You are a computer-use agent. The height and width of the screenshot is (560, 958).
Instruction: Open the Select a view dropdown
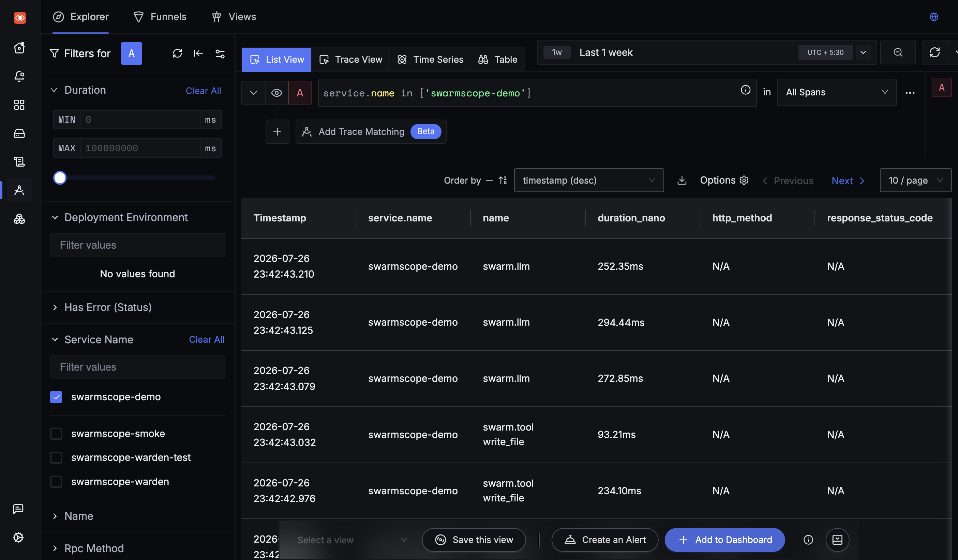[x=351, y=540]
